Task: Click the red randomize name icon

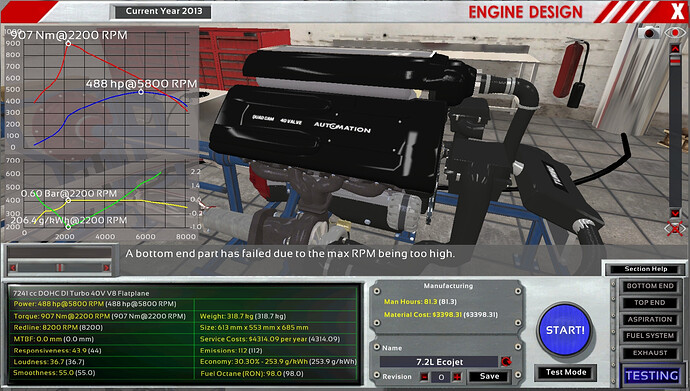Action: (x=506, y=361)
